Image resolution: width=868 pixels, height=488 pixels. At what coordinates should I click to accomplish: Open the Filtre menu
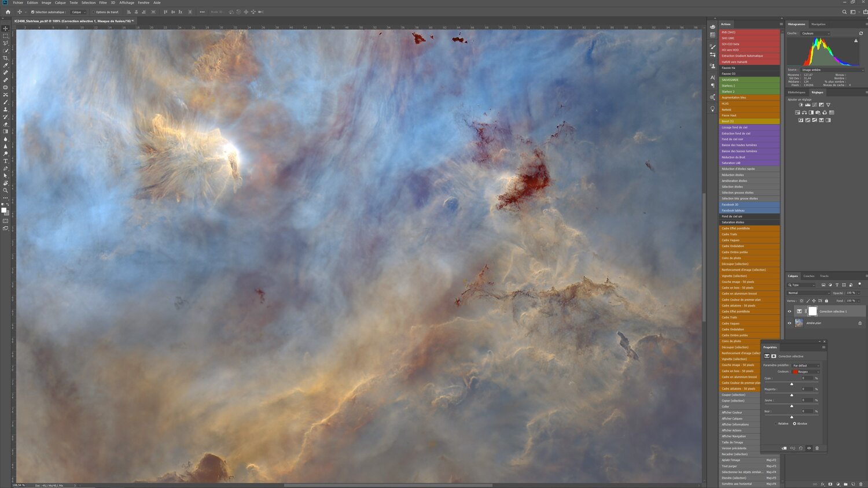103,2
